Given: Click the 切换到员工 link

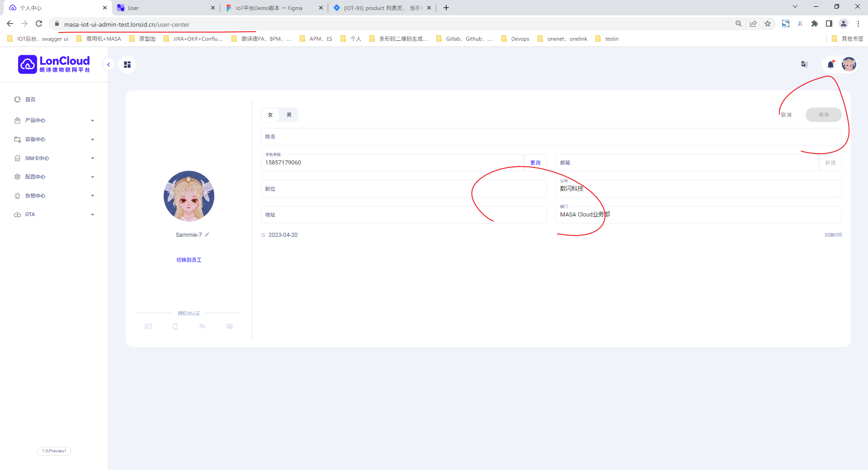Looking at the screenshot, I should pos(189,260).
